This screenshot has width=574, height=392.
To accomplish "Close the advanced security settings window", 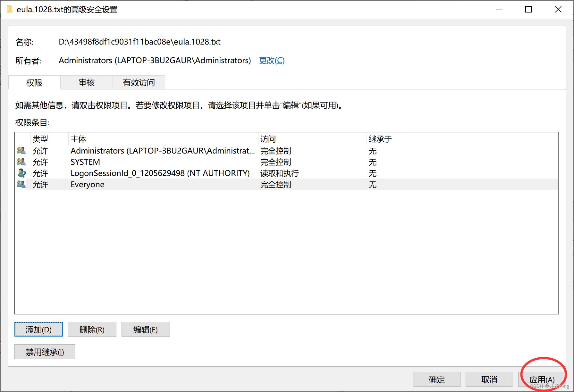I will 558,9.
